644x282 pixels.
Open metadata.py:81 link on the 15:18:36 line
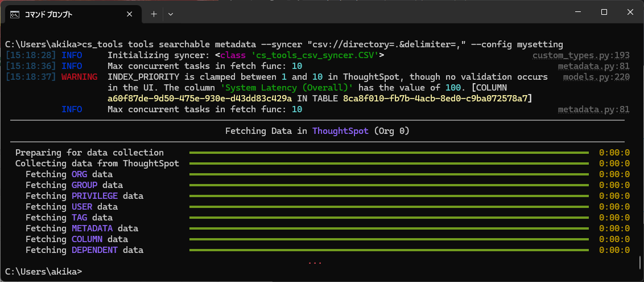[593, 66]
